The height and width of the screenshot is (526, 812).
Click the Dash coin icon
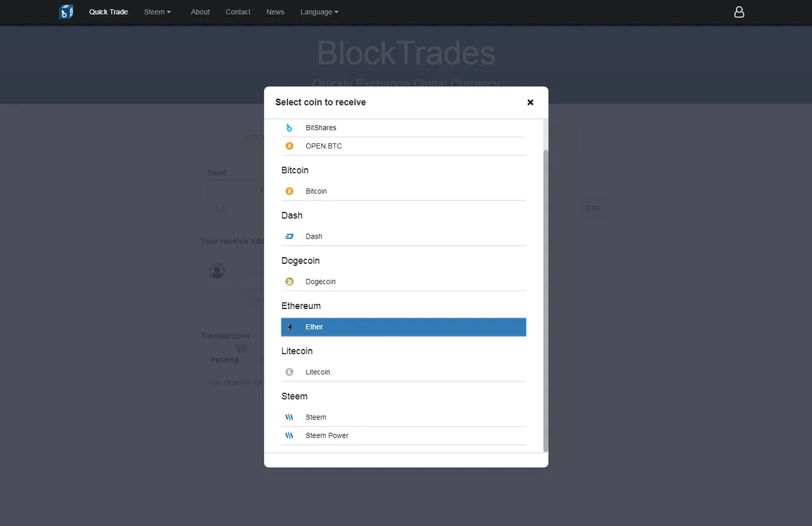click(x=289, y=236)
